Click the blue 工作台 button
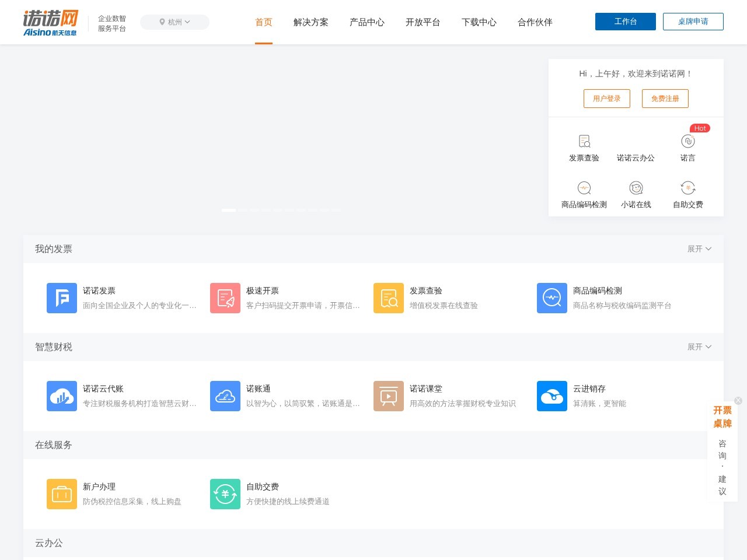747x560 pixels. coord(626,22)
